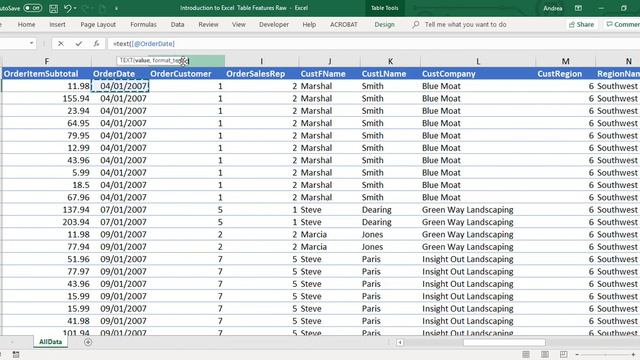Select column F header

click(47, 61)
